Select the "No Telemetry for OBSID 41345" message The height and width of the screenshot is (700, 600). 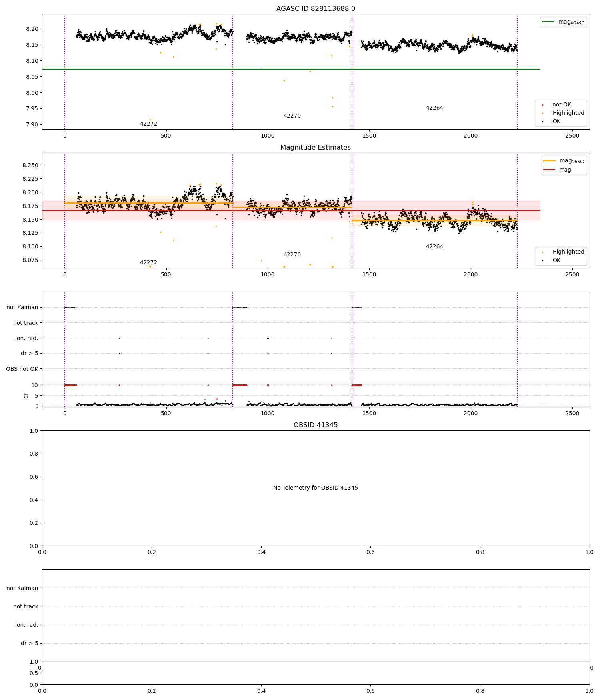coord(316,488)
